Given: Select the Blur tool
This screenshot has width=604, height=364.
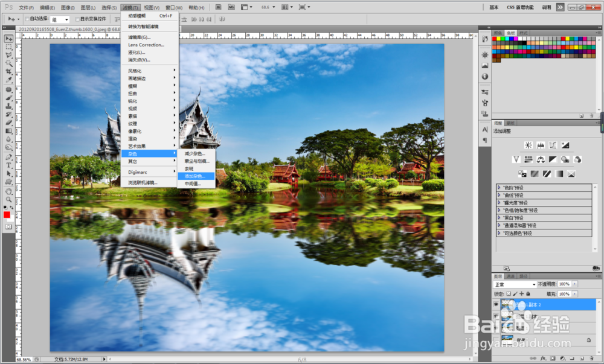Looking at the screenshot, I should [8, 139].
